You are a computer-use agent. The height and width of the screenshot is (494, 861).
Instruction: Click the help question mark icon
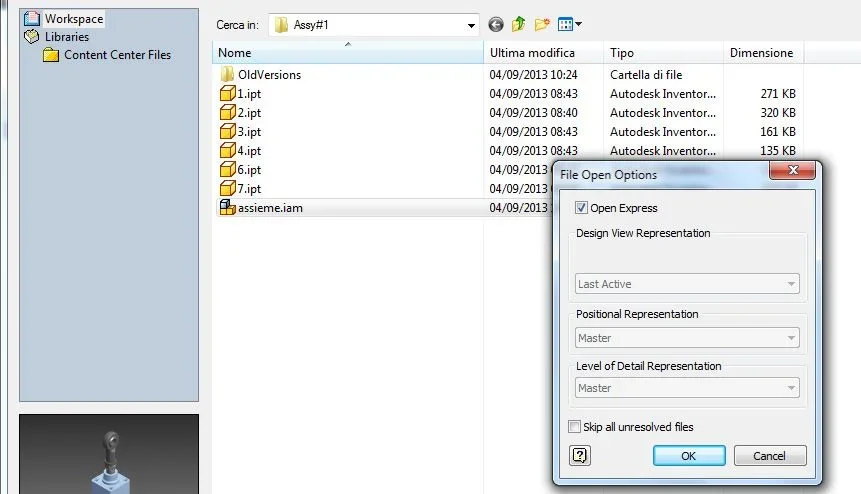coord(580,456)
